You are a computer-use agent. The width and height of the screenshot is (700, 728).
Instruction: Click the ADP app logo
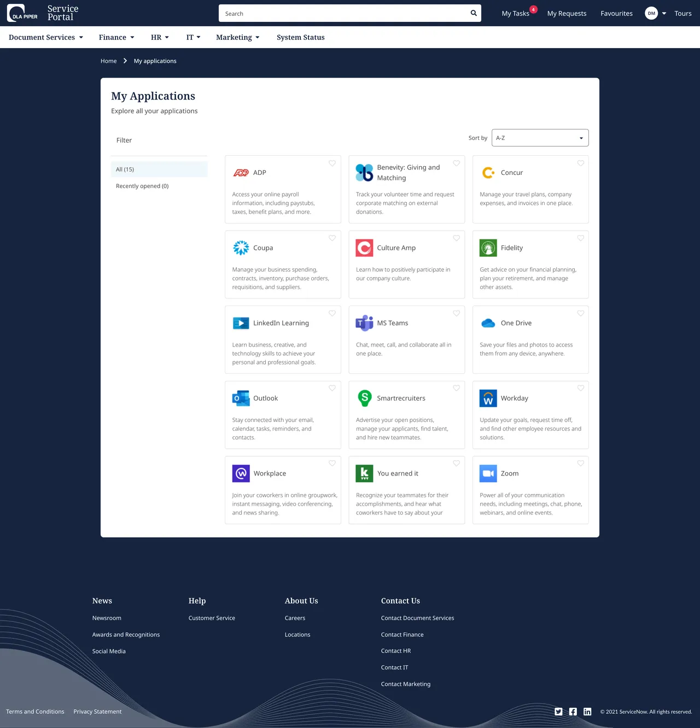pyautogui.click(x=241, y=173)
